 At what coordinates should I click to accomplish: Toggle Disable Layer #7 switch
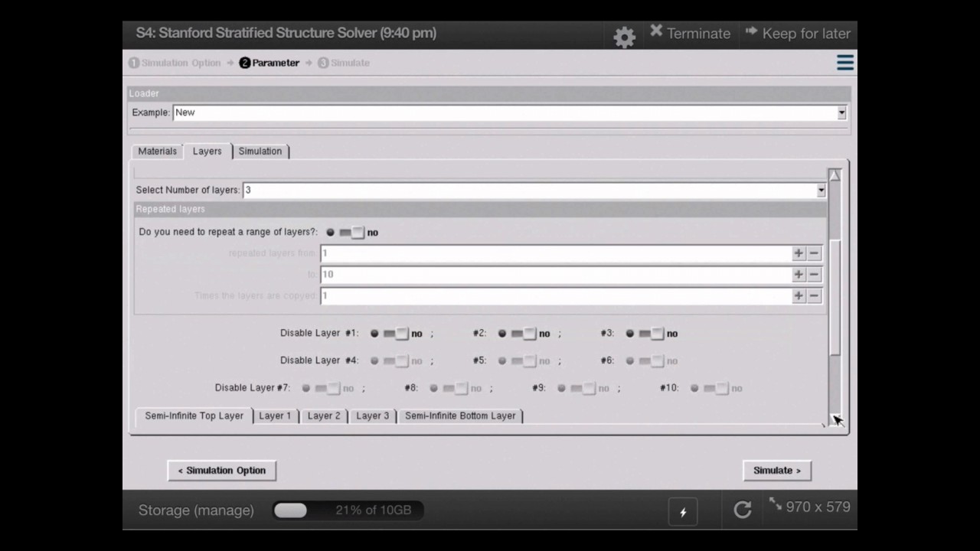[328, 389]
